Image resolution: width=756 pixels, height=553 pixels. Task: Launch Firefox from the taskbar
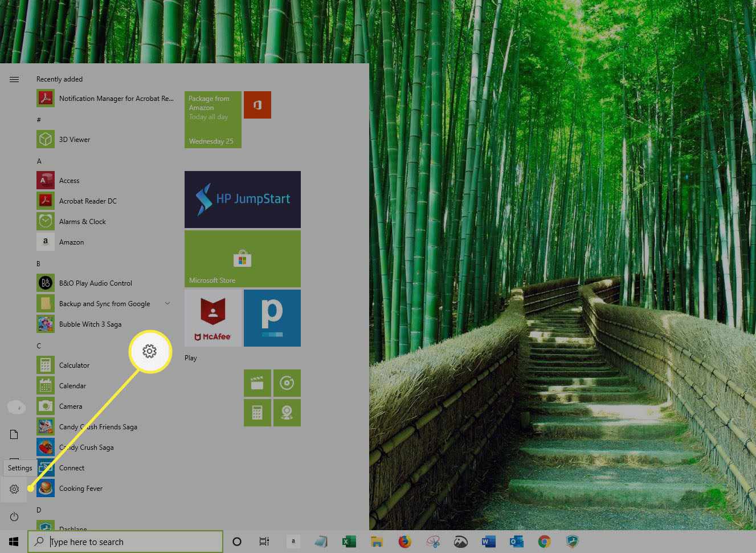pyautogui.click(x=404, y=542)
